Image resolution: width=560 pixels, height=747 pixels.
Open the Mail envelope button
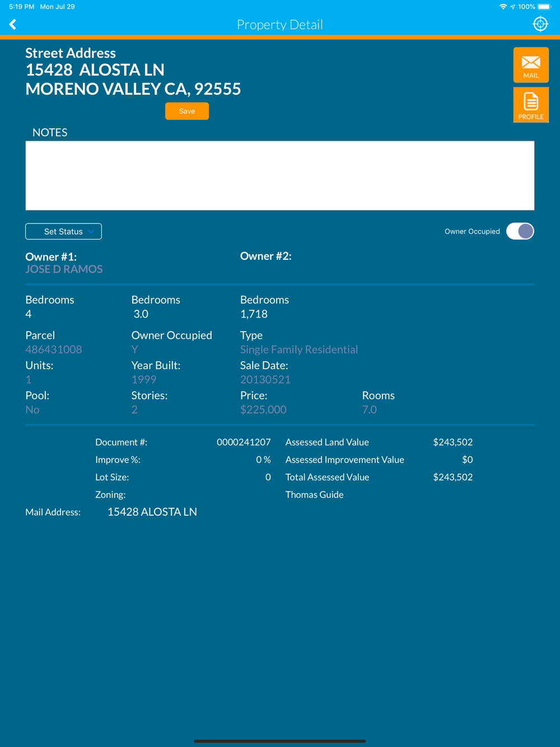coord(530,65)
